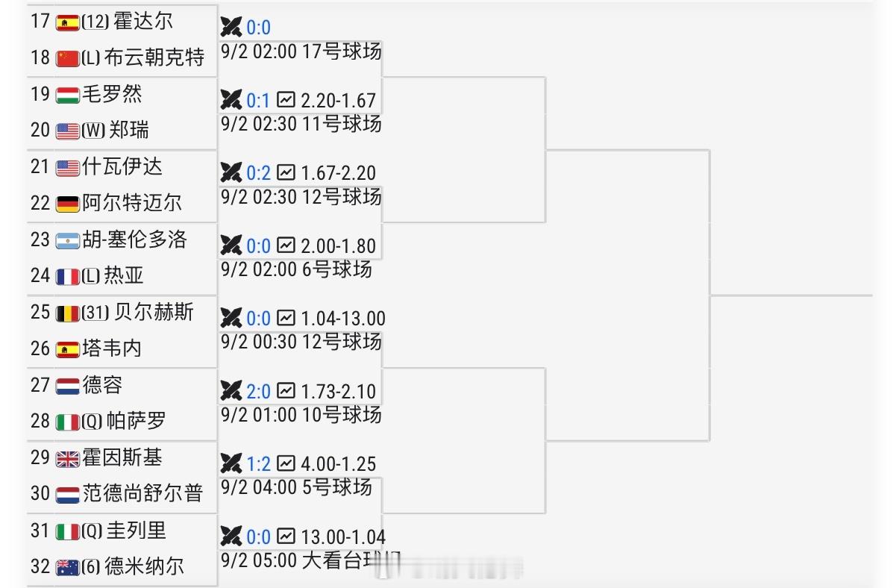This screenshot has height=588, width=896.
Task: Click the crossed-rackets icon for the 德容 match
Action: [x=231, y=390]
